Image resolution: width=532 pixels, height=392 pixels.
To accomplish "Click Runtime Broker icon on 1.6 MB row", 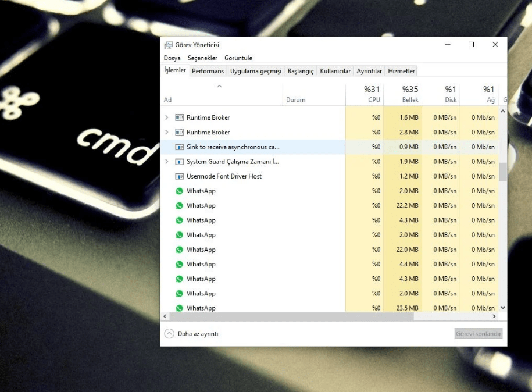I will pos(179,117).
